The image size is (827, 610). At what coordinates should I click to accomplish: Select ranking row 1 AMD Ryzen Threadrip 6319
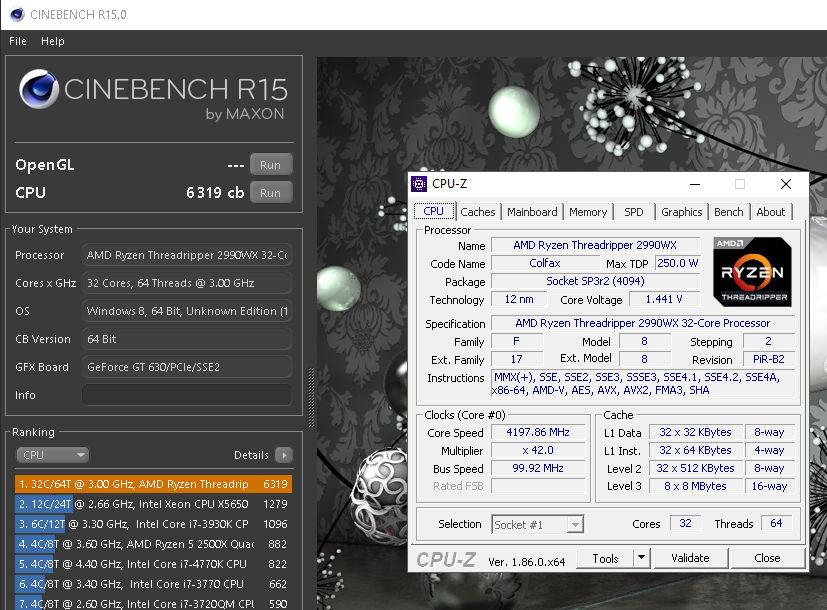tap(153, 484)
